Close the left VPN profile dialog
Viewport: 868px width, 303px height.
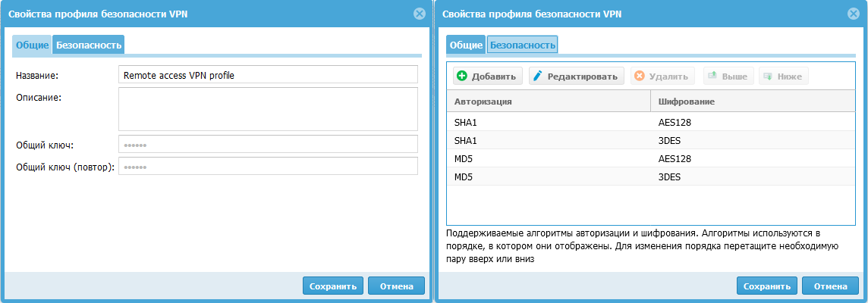click(420, 14)
